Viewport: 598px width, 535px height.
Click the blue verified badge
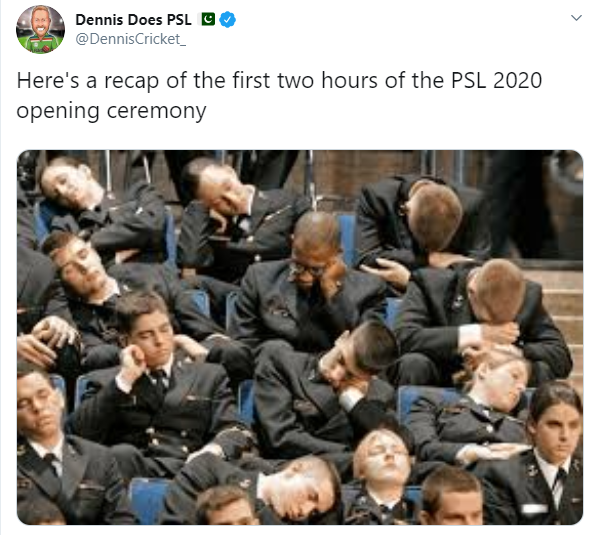pos(227,19)
